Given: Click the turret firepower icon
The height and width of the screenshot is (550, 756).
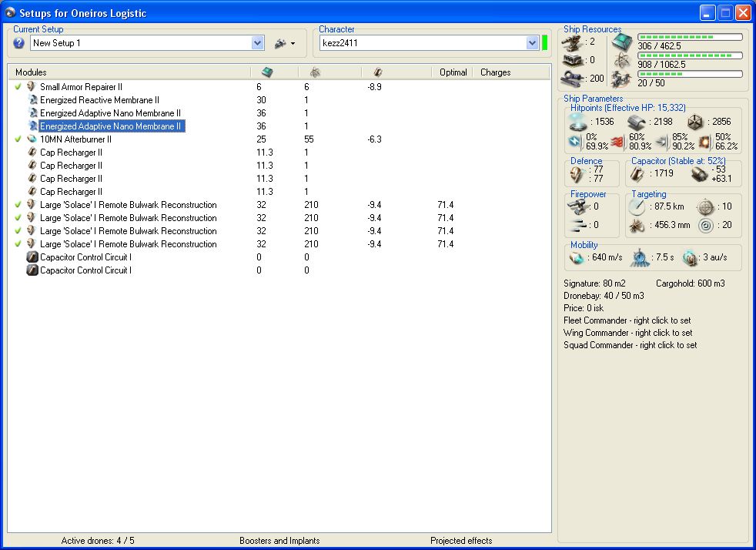Looking at the screenshot, I should (x=578, y=207).
